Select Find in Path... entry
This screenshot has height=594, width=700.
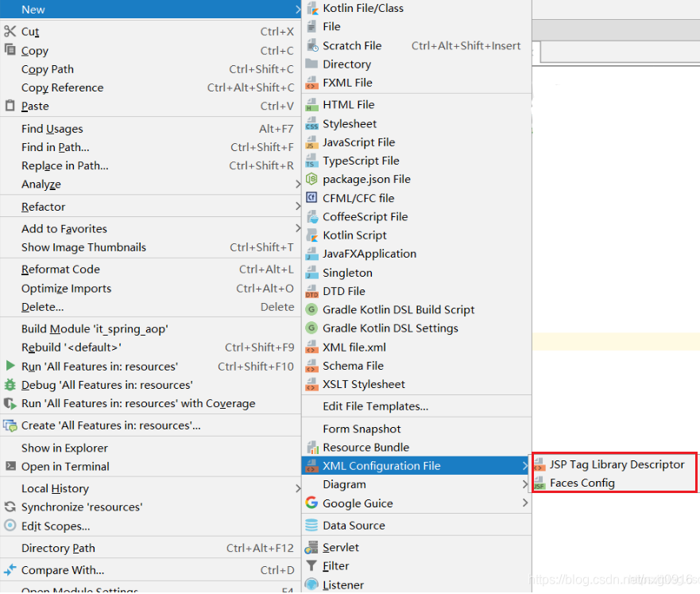pos(150,147)
